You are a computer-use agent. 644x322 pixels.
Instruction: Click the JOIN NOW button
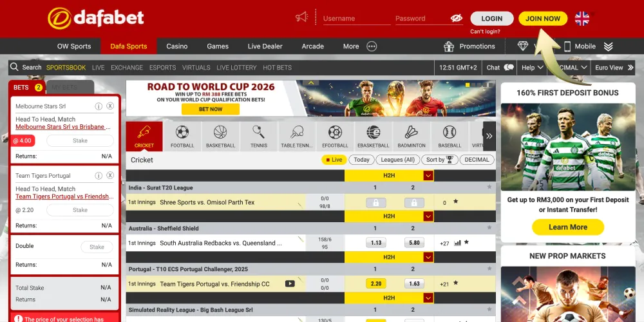pos(543,19)
